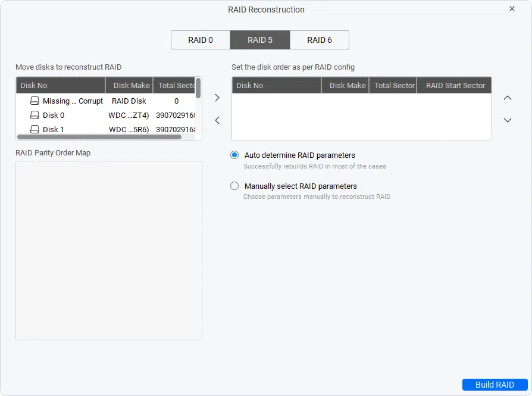Screen dimensions: 532x396
Task: Click the disk icon for Missing Corrupt disk
Action: click(x=35, y=101)
